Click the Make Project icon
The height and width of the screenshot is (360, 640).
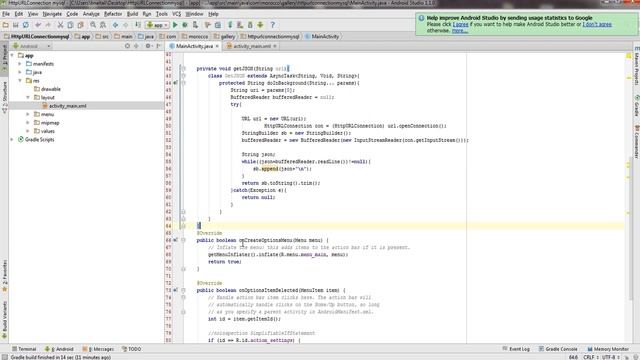[138, 25]
